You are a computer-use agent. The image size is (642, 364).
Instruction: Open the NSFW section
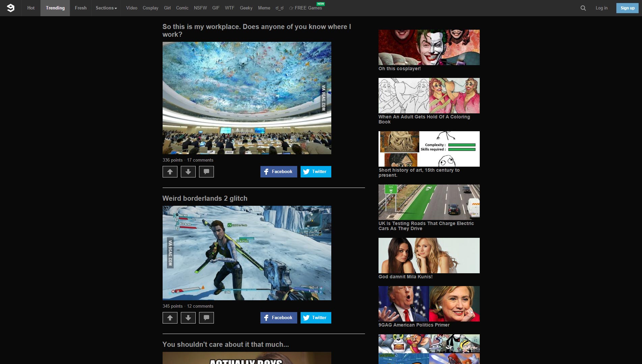(x=200, y=8)
